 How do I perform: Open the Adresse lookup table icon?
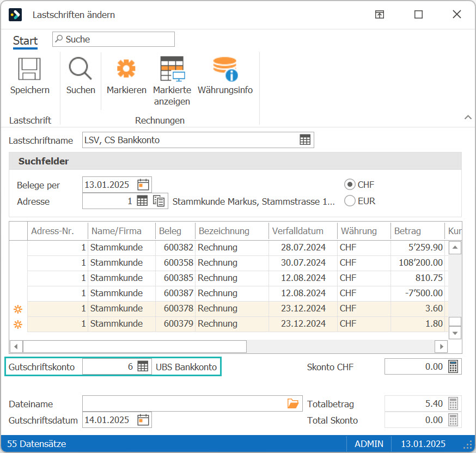[142, 201]
